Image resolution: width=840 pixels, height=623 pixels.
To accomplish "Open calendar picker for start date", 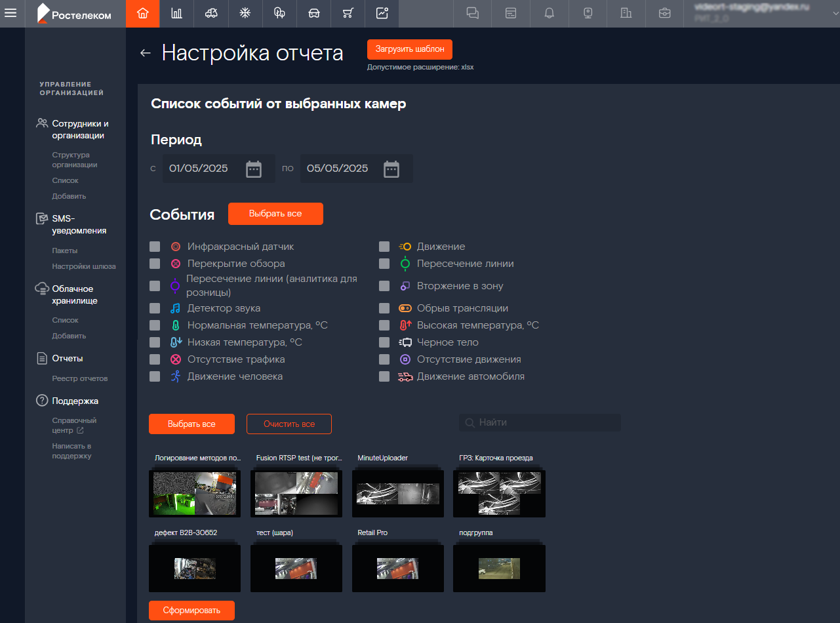I will point(254,169).
